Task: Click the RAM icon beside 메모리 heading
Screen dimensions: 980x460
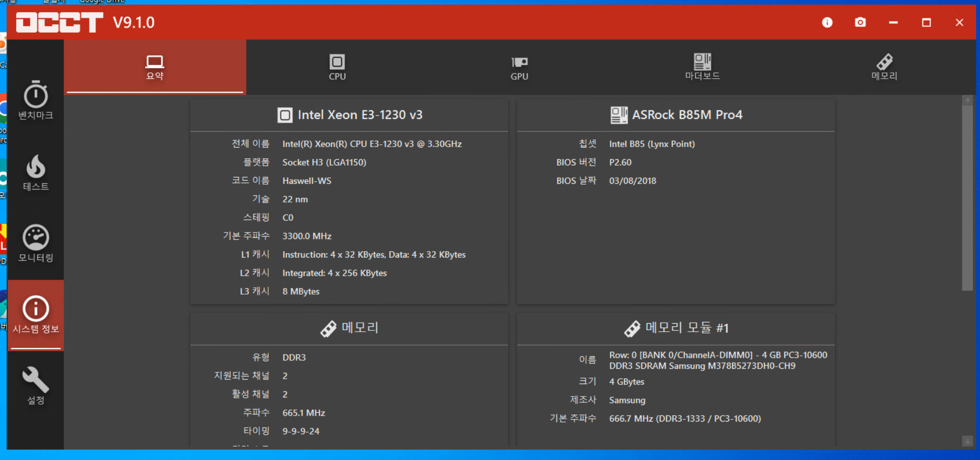Action: 328,329
